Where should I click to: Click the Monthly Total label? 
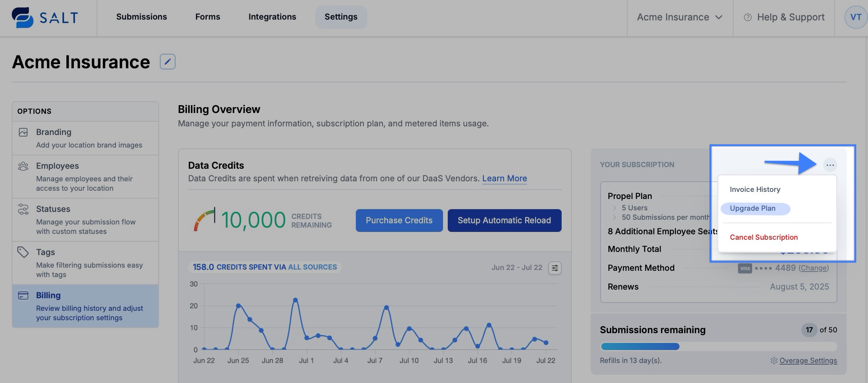coord(634,249)
